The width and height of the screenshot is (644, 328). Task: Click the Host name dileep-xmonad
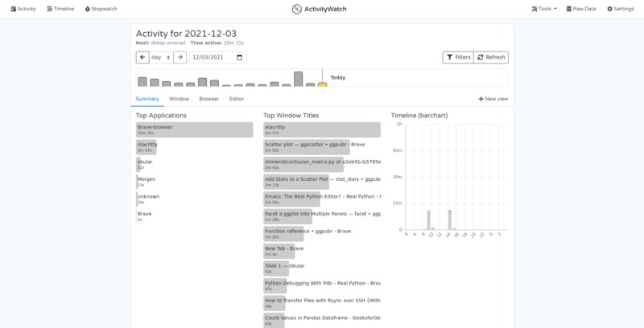[x=168, y=43]
